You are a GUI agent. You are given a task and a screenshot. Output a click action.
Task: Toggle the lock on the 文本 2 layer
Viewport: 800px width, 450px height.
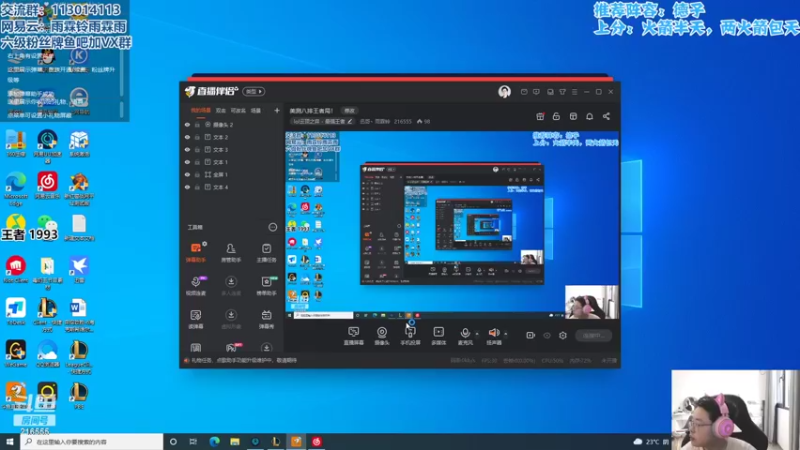(197, 137)
